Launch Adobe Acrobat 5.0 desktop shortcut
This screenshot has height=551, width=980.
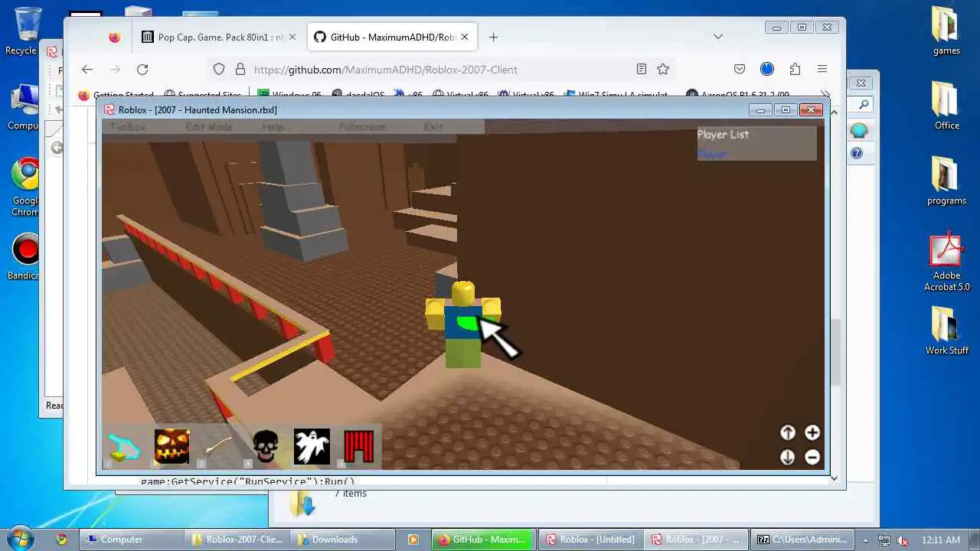point(946,262)
